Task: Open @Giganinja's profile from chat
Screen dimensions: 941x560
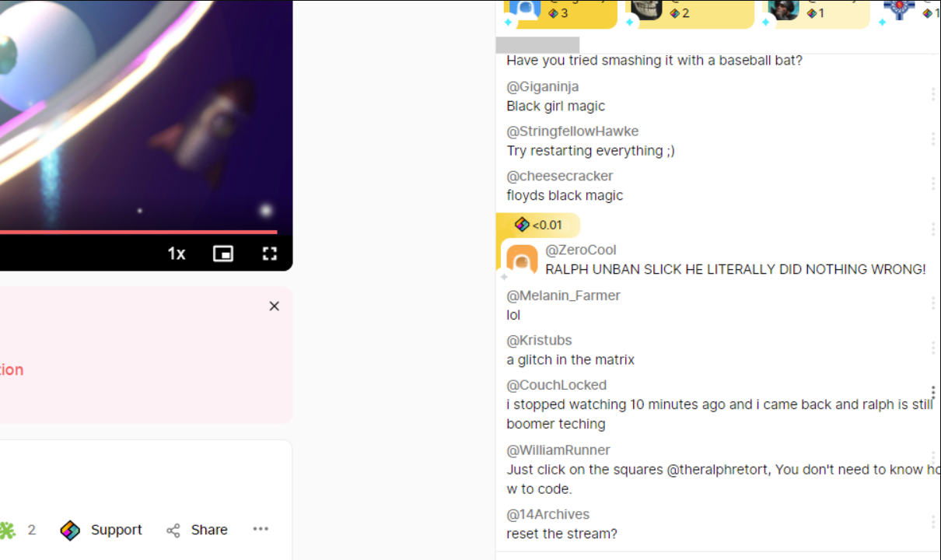Action: click(x=543, y=86)
